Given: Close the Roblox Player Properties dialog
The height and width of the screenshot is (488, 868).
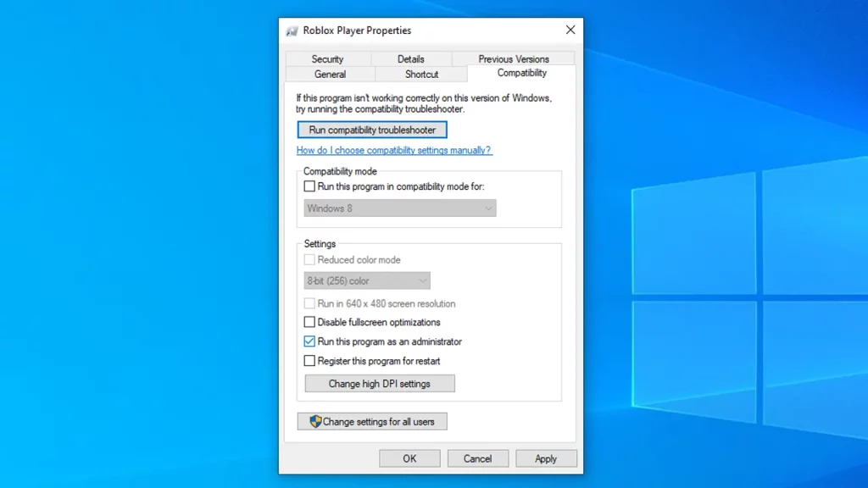Looking at the screenshot, I should (x=570, y=30).
